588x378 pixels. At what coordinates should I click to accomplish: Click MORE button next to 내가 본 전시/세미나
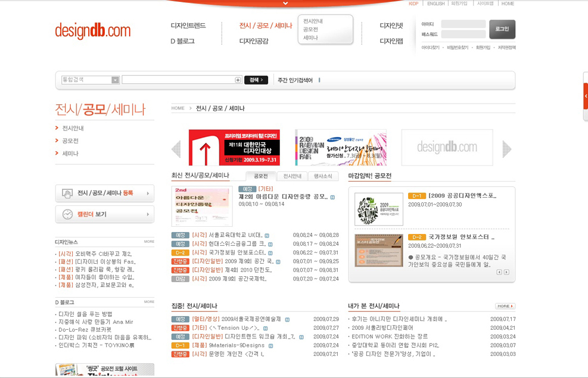point(505,306)
